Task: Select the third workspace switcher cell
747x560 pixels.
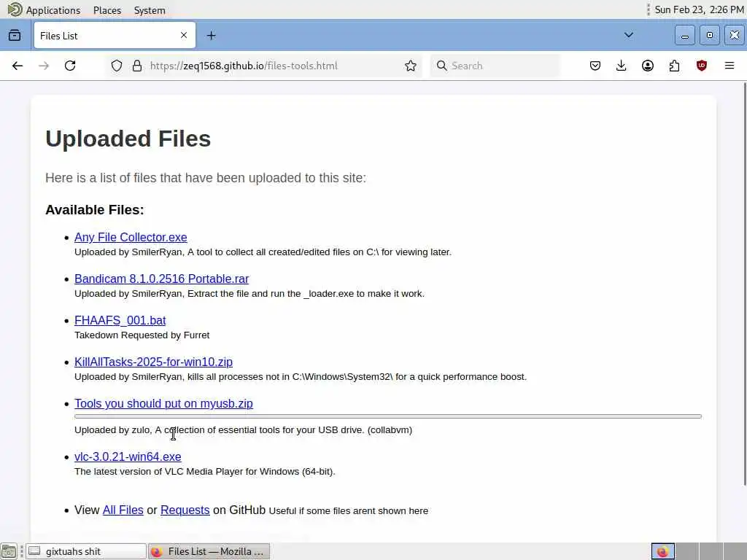Action: pos(711,551)
